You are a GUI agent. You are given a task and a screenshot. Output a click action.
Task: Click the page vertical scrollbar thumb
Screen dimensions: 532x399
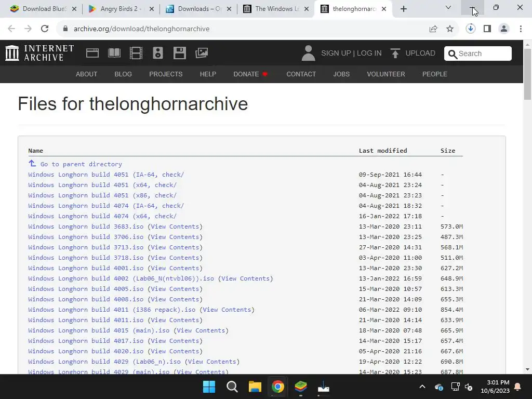528,74
